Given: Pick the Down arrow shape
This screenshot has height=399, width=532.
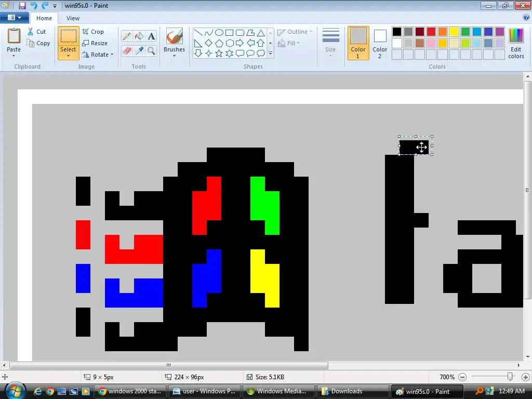Looking at the screenshot, I should tap(198, 54).
